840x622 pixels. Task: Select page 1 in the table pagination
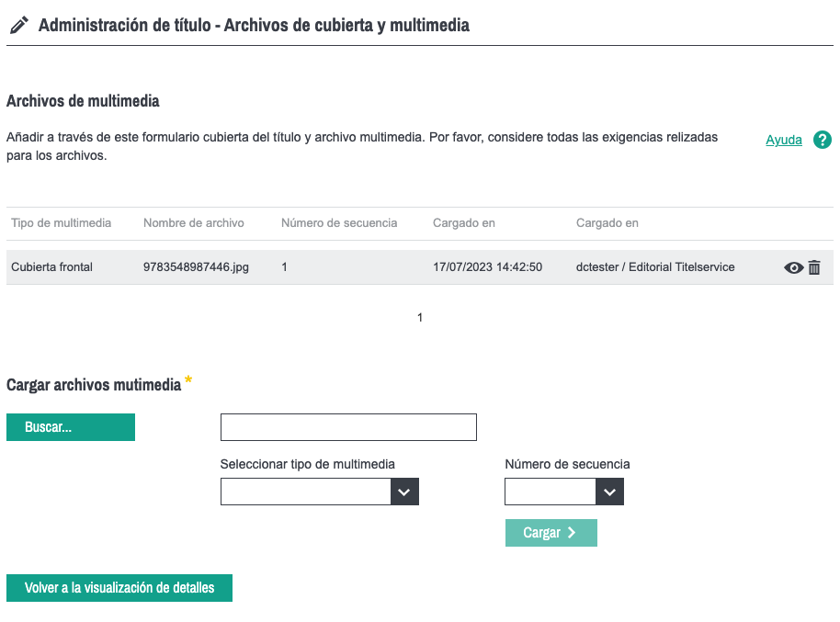point(420,318)
